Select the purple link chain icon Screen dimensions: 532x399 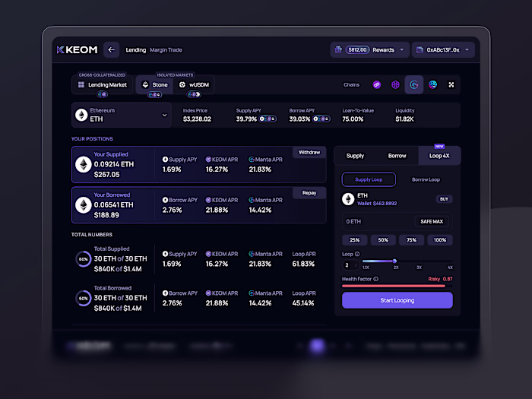pyautogui.click(x=377, y=84)
